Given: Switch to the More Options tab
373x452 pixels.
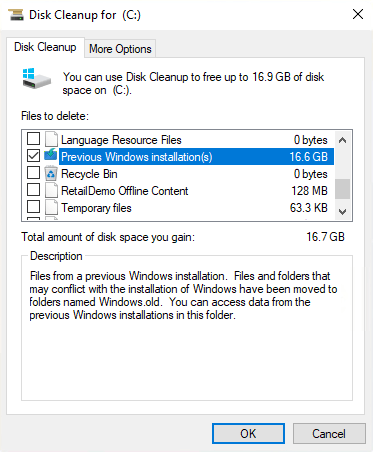Looking at the screenshot, I should point(120,49).
